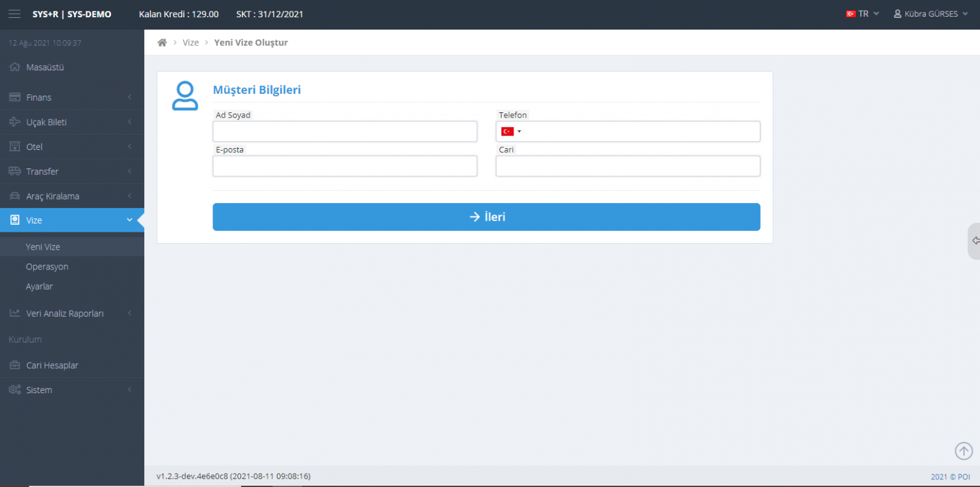
Task: Click the Kurulum section label
Action: click(25, 340)
